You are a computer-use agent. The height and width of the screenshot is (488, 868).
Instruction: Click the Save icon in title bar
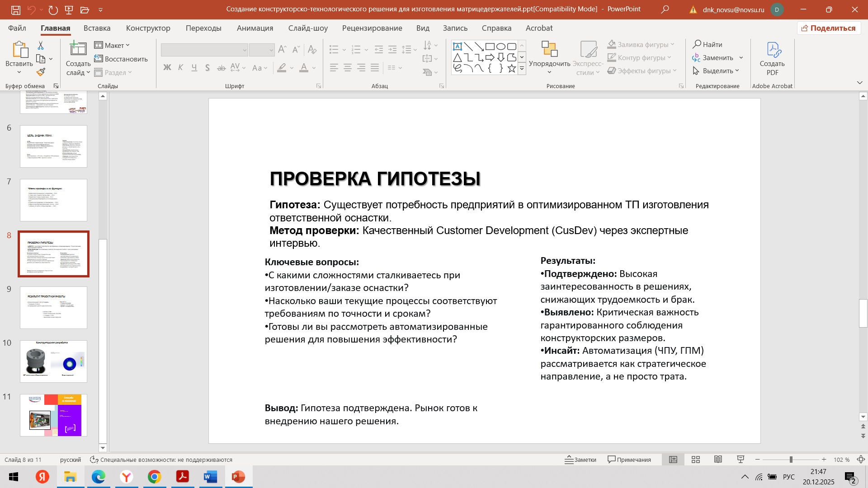click(15, 9)
